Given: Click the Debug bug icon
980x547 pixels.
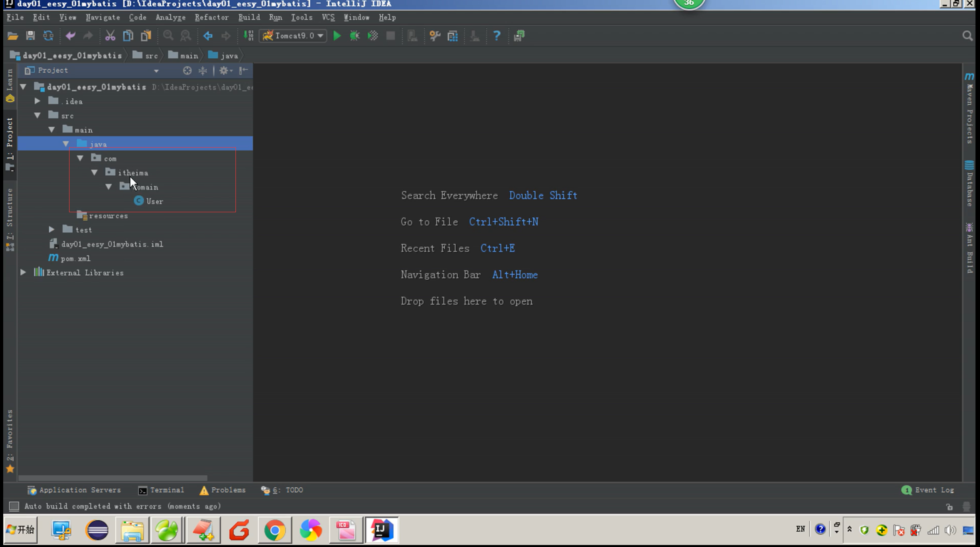Looking at the screenshot, I should point(354,36).
